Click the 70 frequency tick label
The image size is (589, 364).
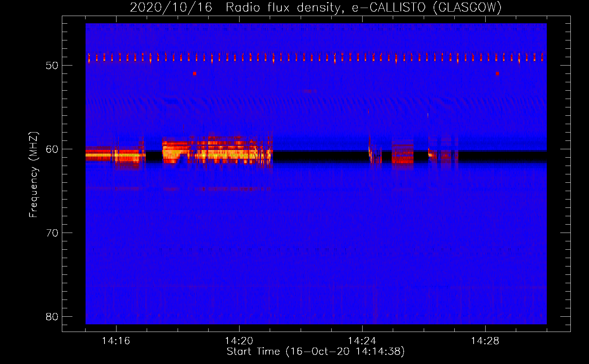click(x=52, y=233)
